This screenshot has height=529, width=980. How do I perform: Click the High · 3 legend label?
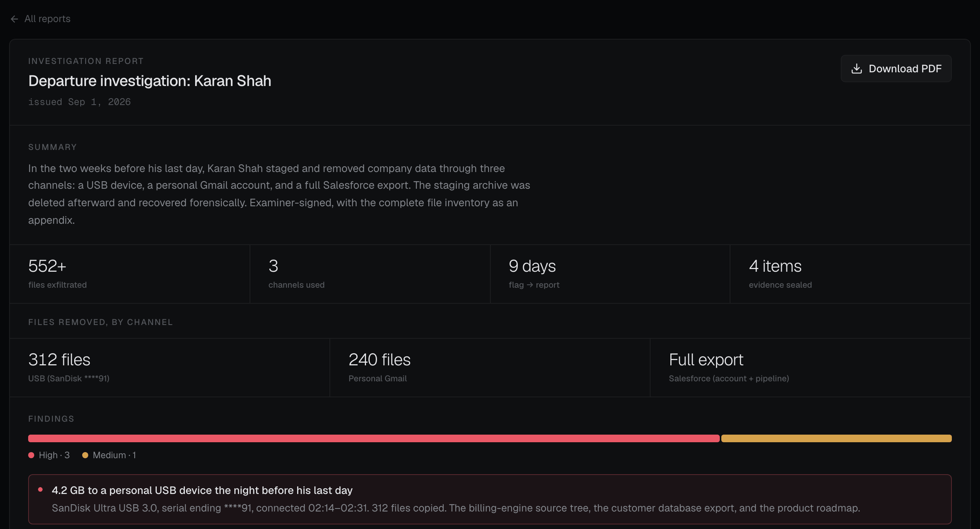(54, 455)
